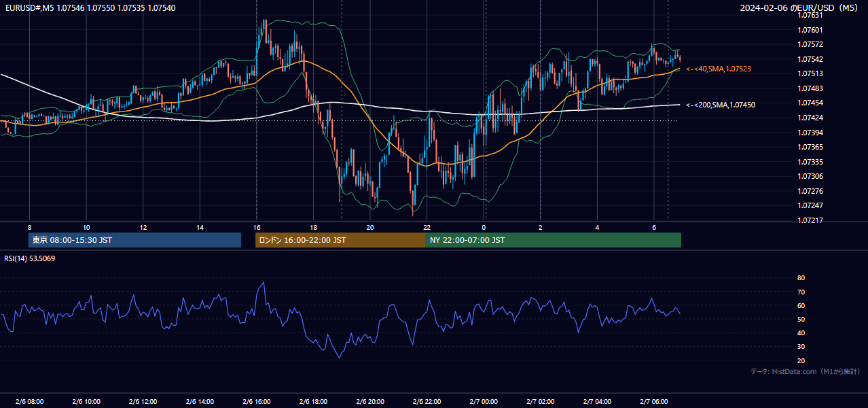Click hour axis label 18
The width and height of the screenshot is (868, 408).
tap(313, 227)
